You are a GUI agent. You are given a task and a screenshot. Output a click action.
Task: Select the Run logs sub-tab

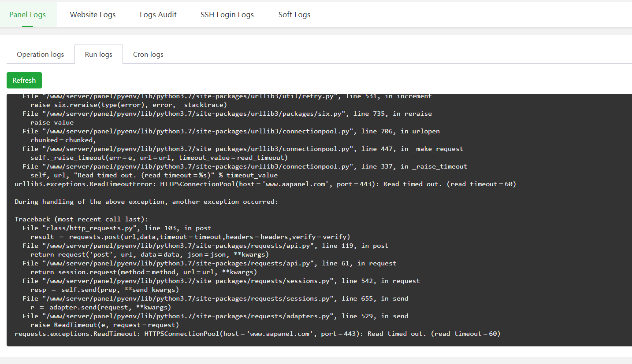tap(98, 55)
